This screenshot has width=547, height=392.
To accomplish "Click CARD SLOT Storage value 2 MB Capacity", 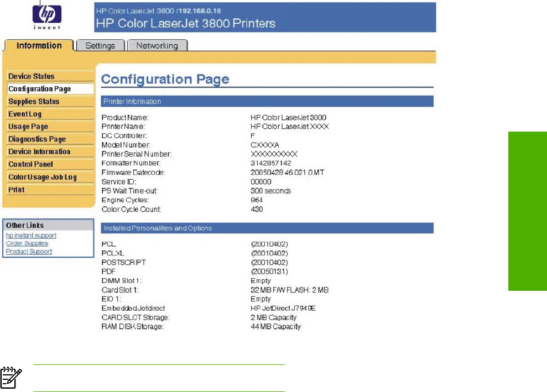I will [273, 317].
